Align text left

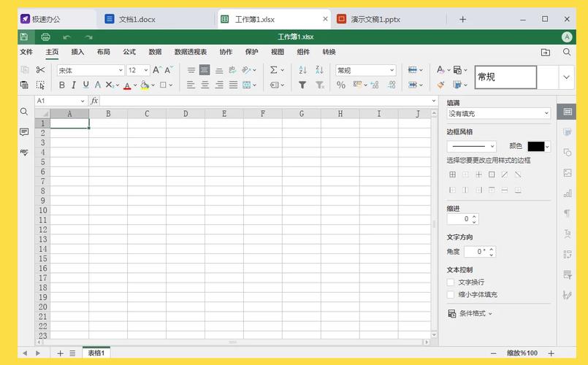(191, 85)
